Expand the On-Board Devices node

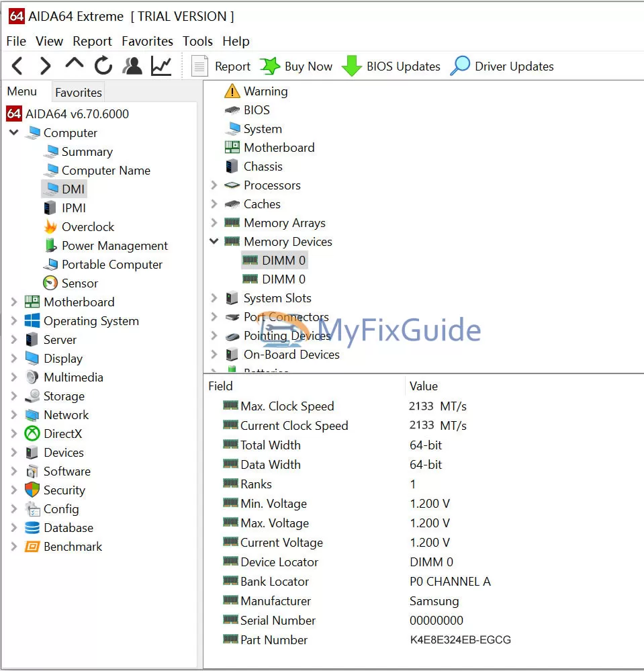pyautogui.click(x=214, y=355)
